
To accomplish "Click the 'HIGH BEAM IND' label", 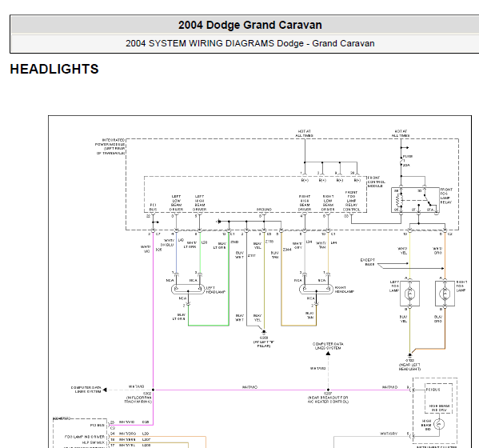I will (426, 425).
